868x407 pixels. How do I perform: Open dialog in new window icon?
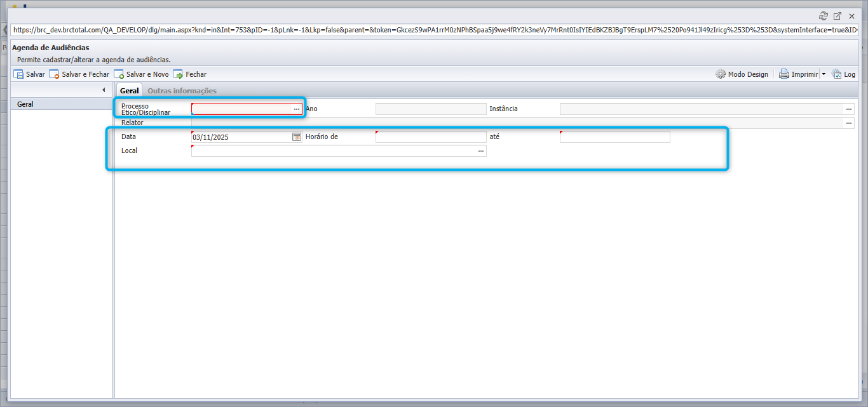click(x=837, y=16)
